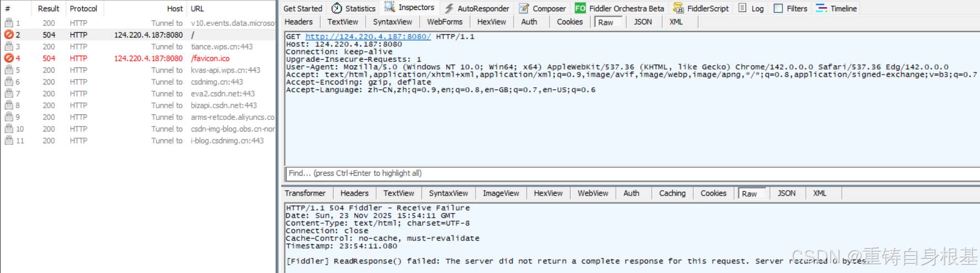
Task: Click the Find search input field
Action: (630, 173)
